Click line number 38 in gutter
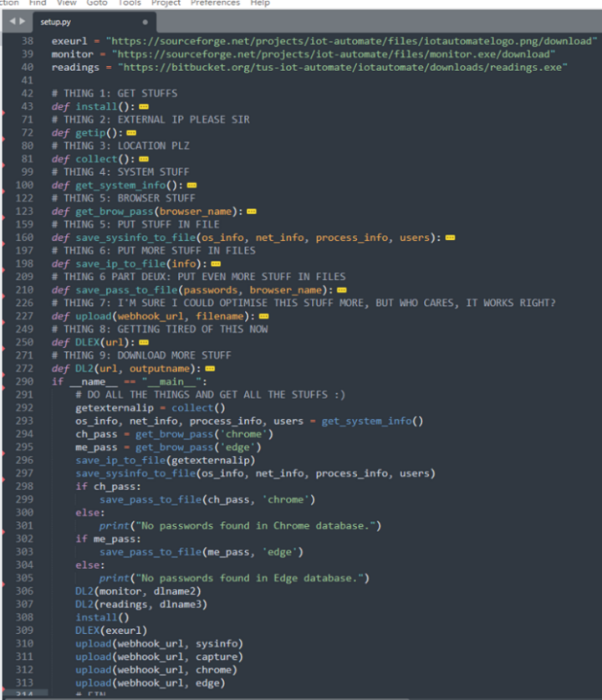The image size is (602, 700). [28, 41]
